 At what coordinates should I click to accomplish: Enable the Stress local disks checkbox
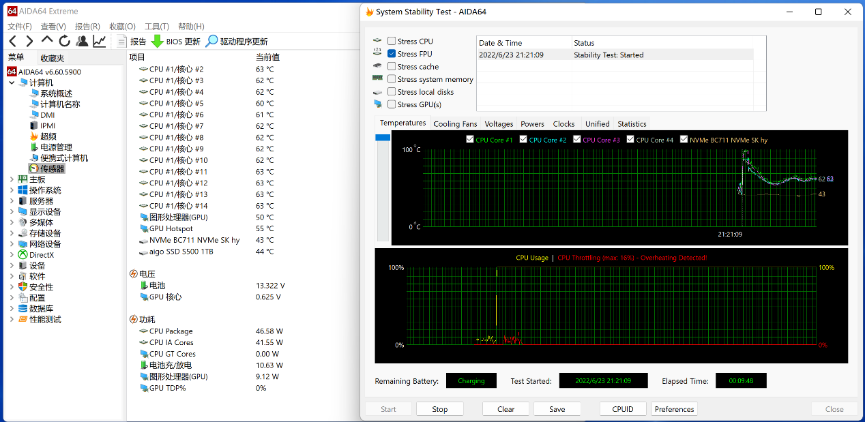tap(391, 92)
